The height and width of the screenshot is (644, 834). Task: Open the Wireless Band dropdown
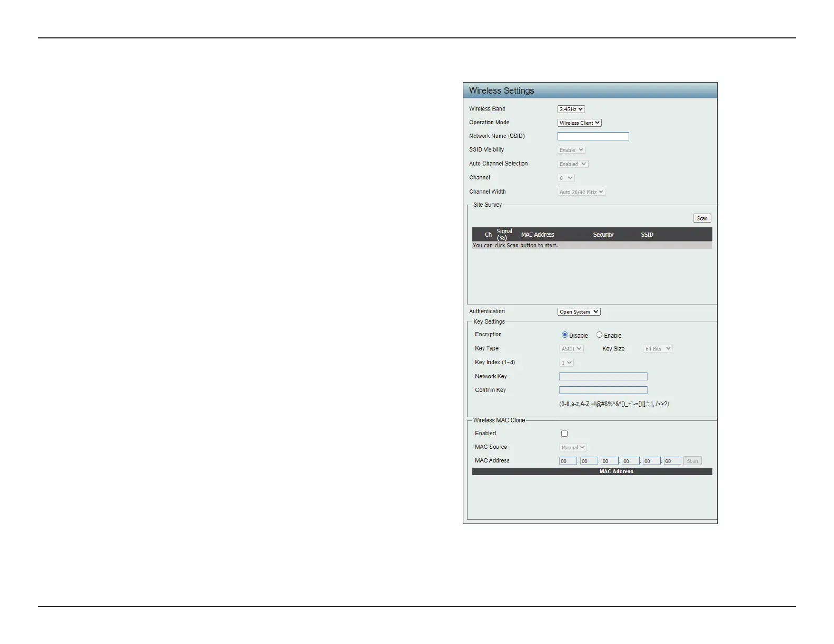click(571, 109)
